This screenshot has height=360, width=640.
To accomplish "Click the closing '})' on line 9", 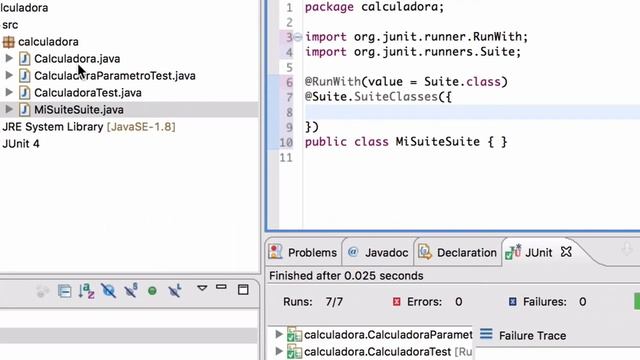I will pos(312,127).
